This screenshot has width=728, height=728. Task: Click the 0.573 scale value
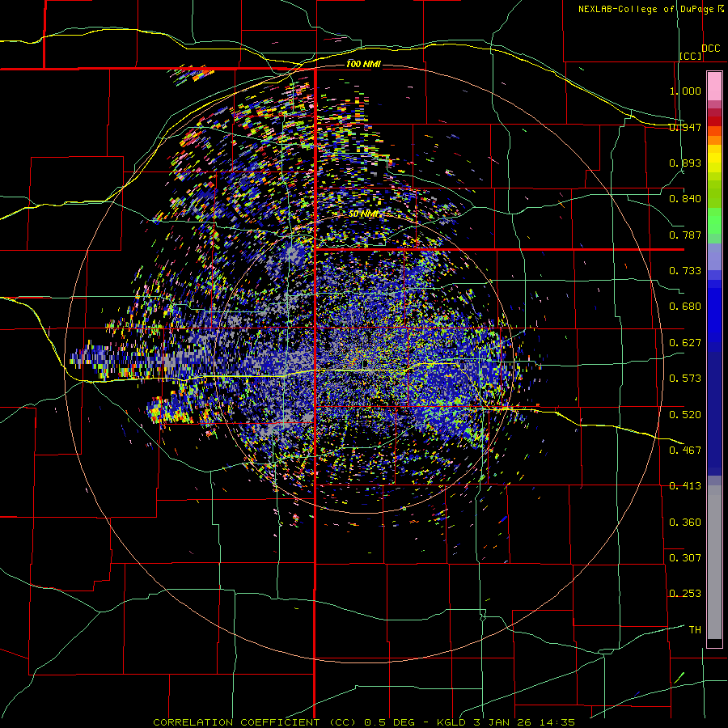tap(685, 379)
